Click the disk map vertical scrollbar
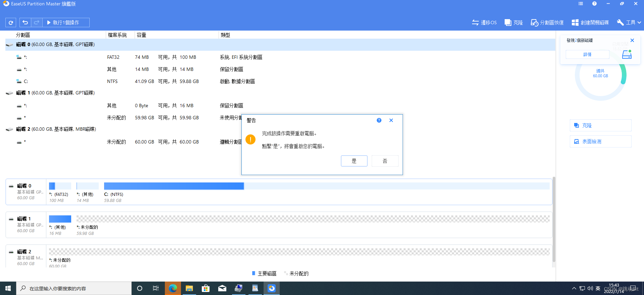The image size is (644, 295). coord(554,219)
